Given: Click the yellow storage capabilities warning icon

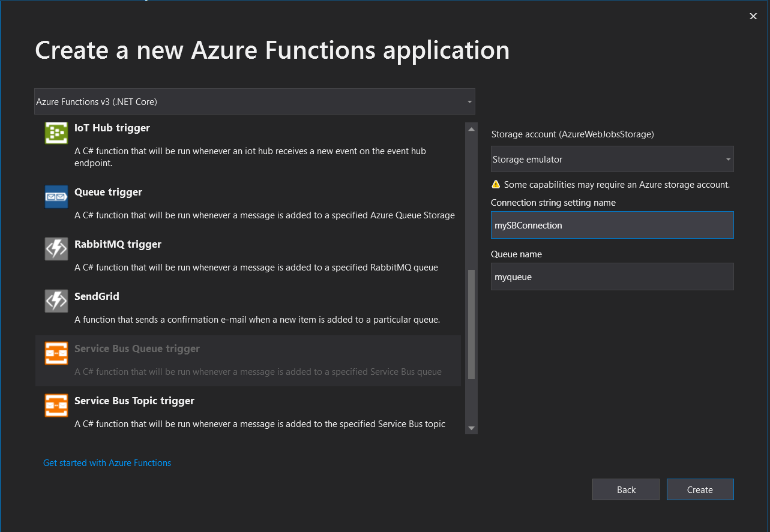Looking at the screenshot, I should coord(495,185).
